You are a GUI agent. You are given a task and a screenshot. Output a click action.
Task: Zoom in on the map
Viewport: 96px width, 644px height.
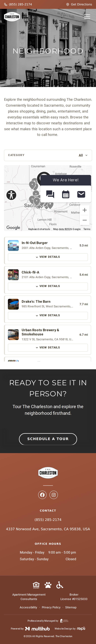click(x=85, y=210)
